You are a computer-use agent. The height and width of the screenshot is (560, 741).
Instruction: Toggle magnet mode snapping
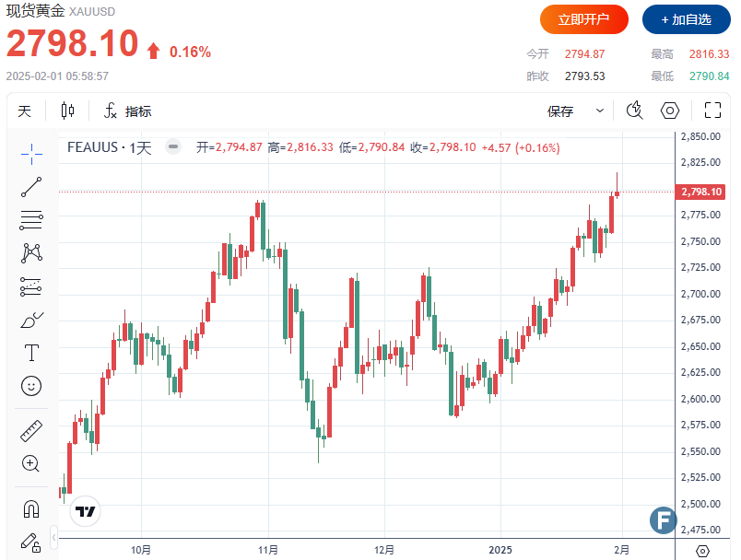[31, 507]
